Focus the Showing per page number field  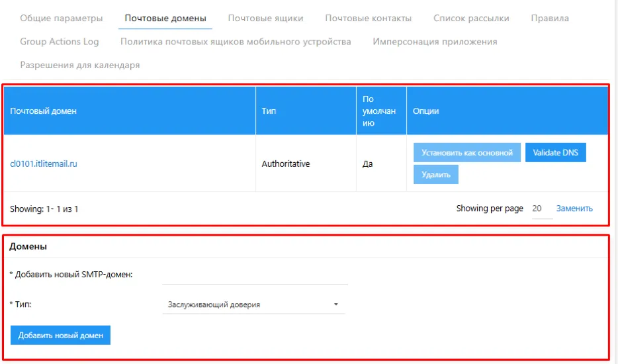click(x=540, y=209)
